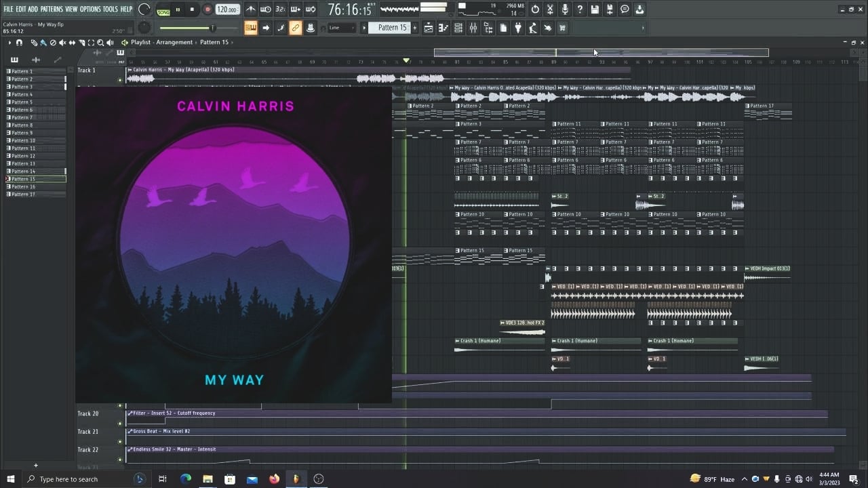Toggle multilink to controllers
868x488 pixels.
pos(296,28)
